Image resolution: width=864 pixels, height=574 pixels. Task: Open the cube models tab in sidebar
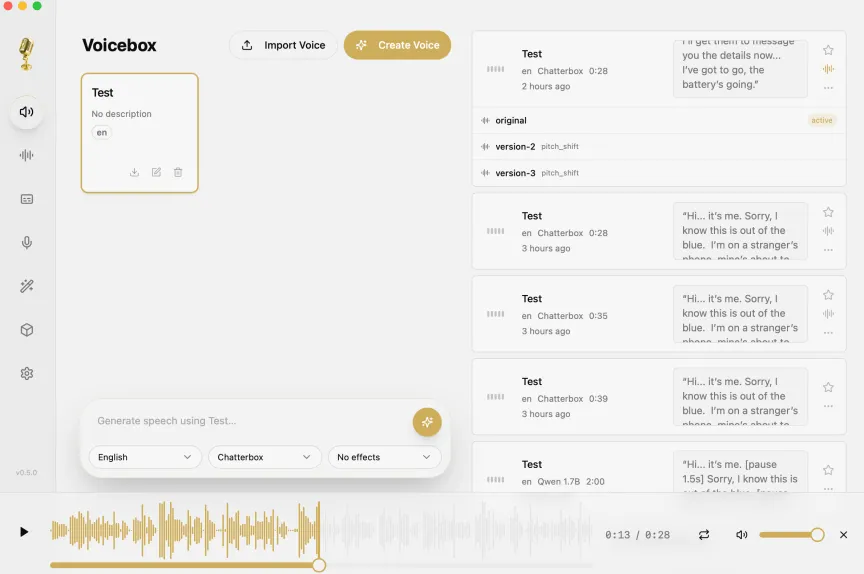(x=26, y=330)
